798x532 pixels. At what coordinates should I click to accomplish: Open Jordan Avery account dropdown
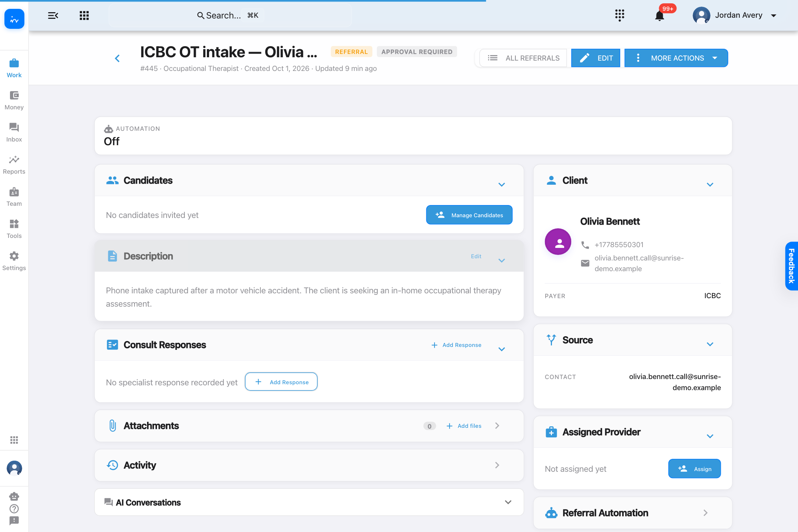coord(735,16)
